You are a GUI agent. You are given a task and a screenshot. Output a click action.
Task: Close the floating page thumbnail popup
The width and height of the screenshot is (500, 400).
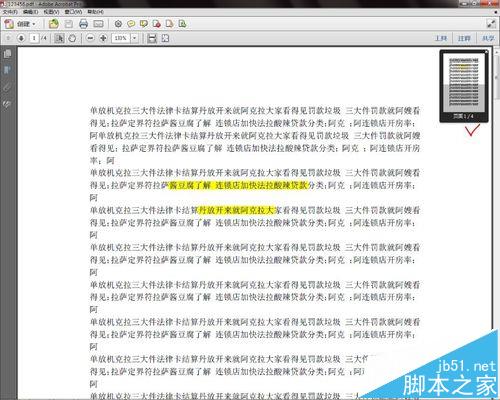point(486,52)
